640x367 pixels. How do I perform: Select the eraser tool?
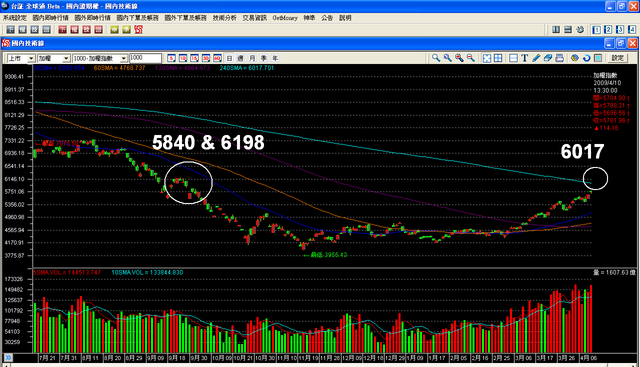548,58
